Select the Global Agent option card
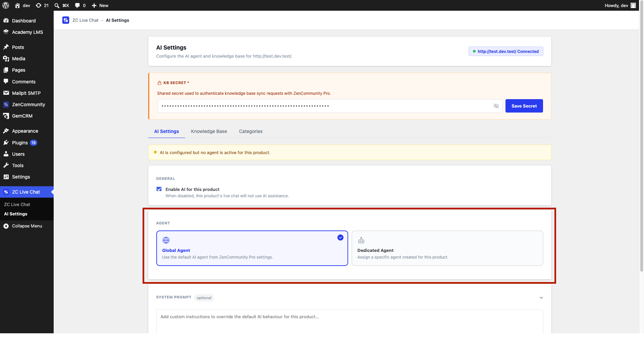Image resolution: width=644 pixels, height=341 pixels. [x=252, y=248]
